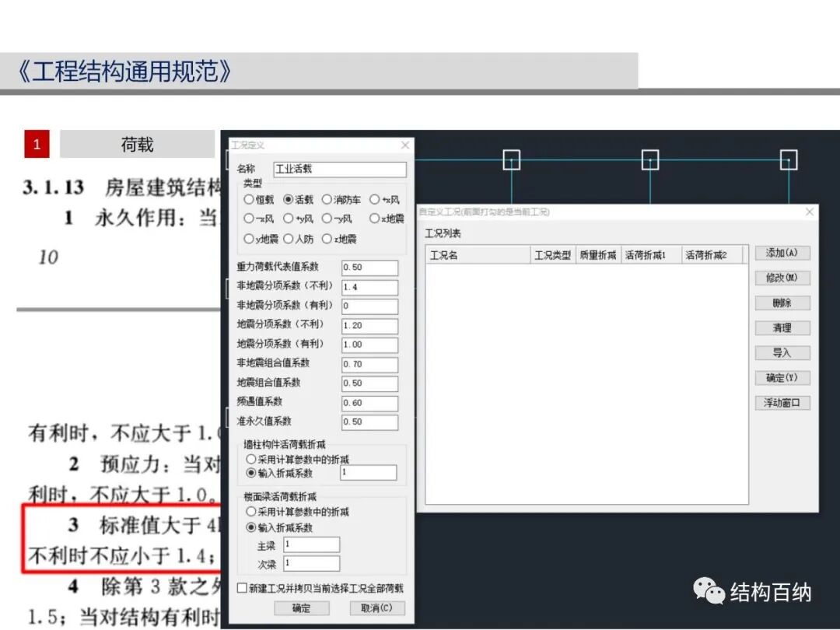
Task: Click 修改(M) to modify the selected case
Action: pyautogui.click(x=782, y=278)
